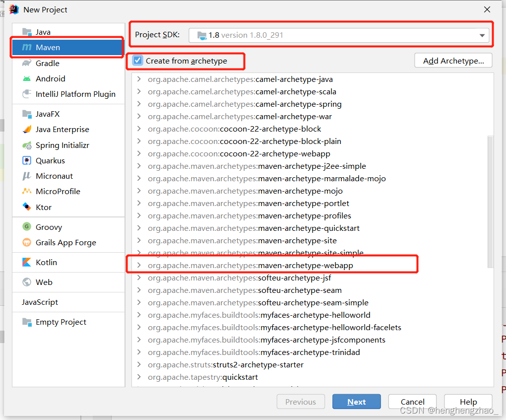506x420 pixels.
Task: Click the Groovy green G icon
Action: point(27,226)
